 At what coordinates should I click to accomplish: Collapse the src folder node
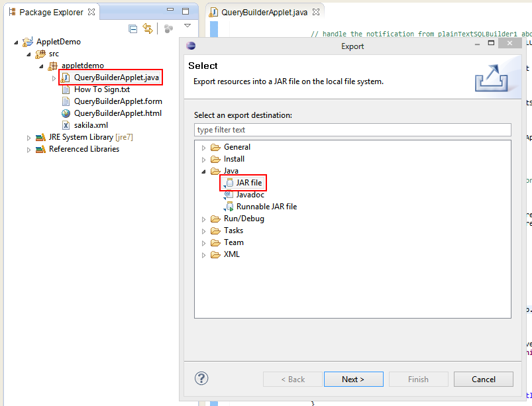pyautogui.click(x=29, y=54)
